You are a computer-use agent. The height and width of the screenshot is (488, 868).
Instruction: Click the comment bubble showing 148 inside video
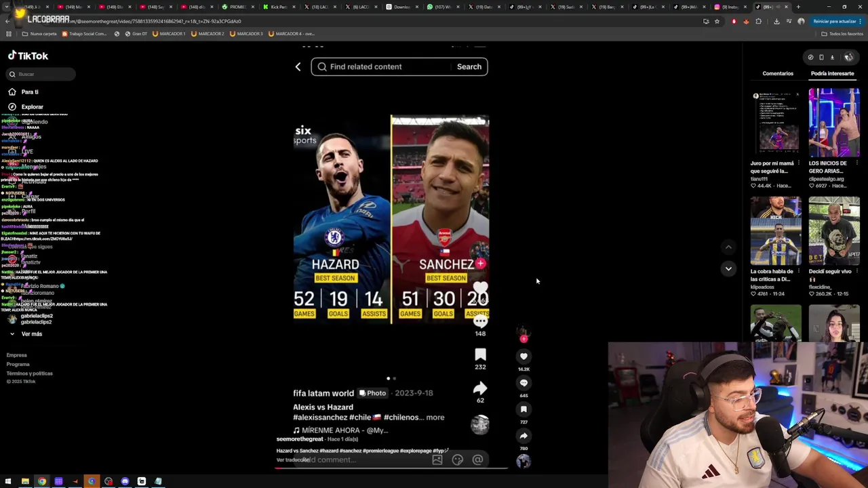coord(480,322)
